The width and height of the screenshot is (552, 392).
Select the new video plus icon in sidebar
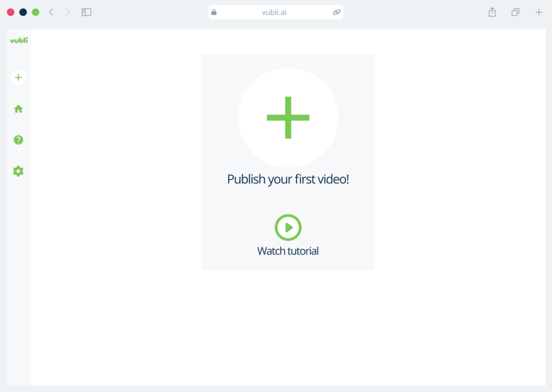click(18, 77)
